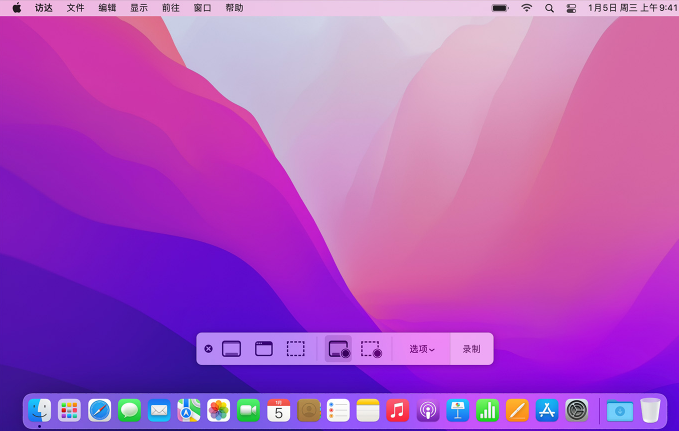Open Photos app in the Dock
The height and width of the screenshot is (431, 679).
click(218, 410)
